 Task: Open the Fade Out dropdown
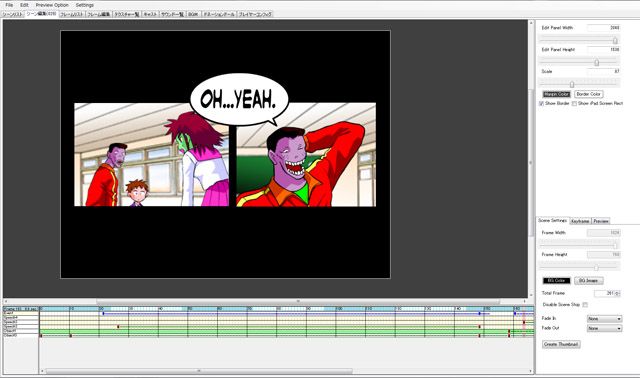coord(604,328)
